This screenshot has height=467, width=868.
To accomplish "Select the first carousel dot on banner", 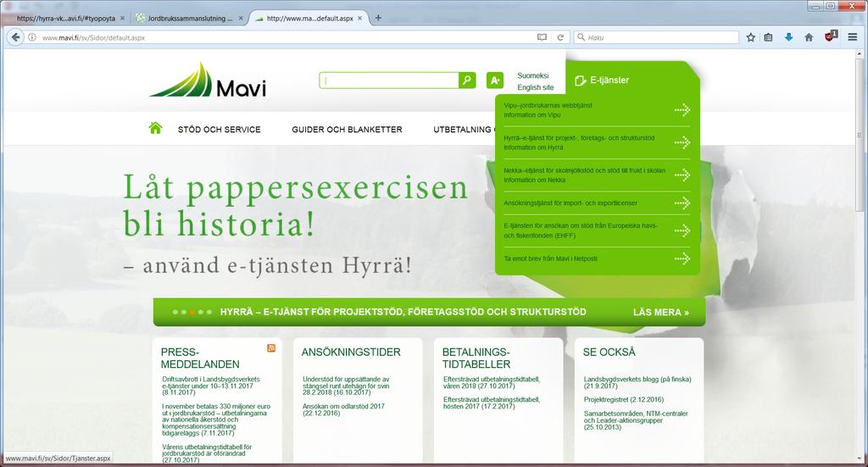I will pos(175,312).
